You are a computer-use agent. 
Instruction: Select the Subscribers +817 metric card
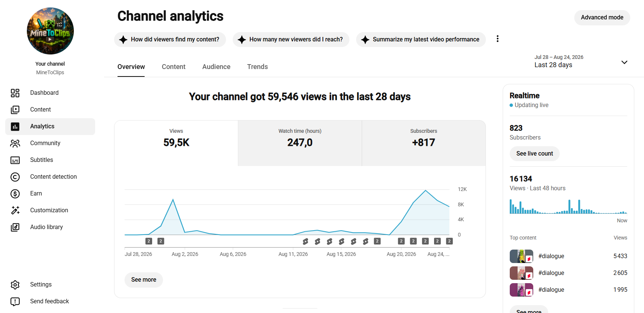pyautogui.click(x=424, y=143)
